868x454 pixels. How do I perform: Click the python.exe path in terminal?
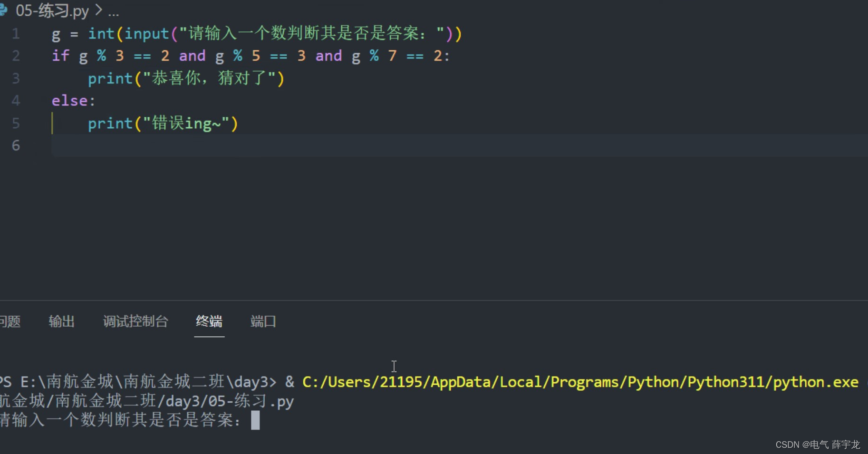click(580, 382)
